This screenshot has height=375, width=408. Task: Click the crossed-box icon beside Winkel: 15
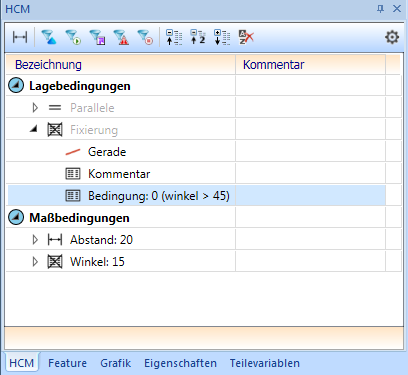click(55, 262)
